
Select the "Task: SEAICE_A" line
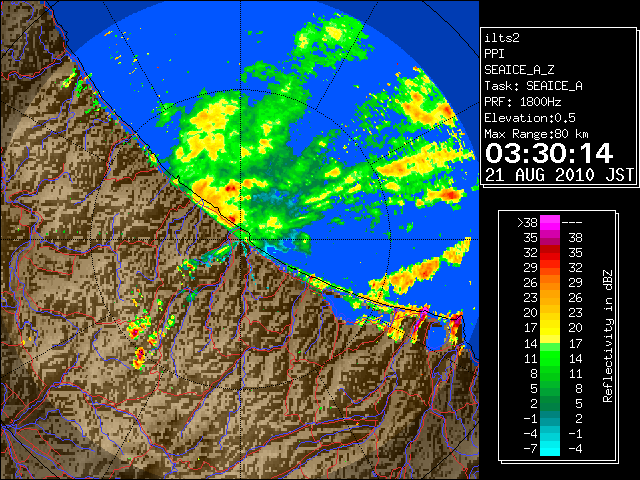(x=533, y=86)
